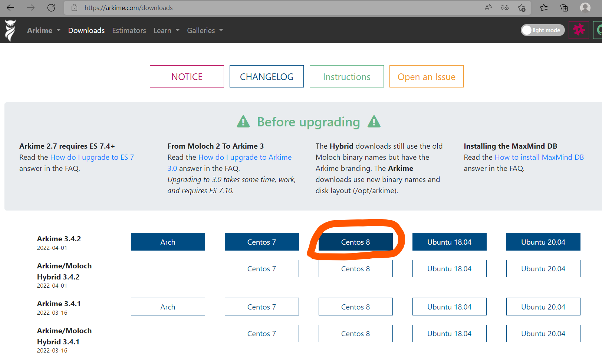The image size is (602, 364).
Task: Add page to favorites using the star-plus icon
Action: 522,7
